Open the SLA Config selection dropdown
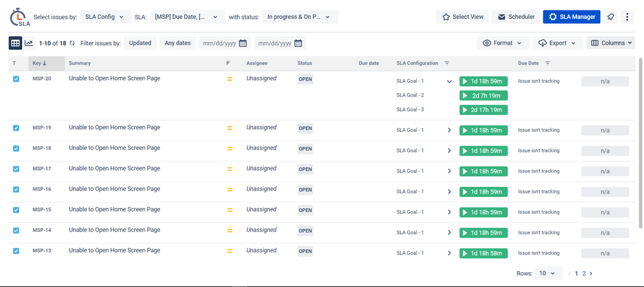Screen dimensions: 644x287 point(106,17)
